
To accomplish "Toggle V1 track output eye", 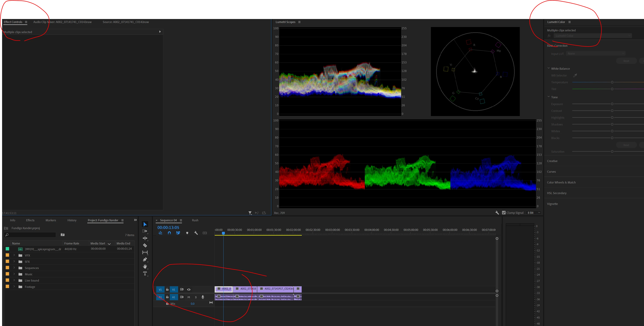I will coord(189,289).
